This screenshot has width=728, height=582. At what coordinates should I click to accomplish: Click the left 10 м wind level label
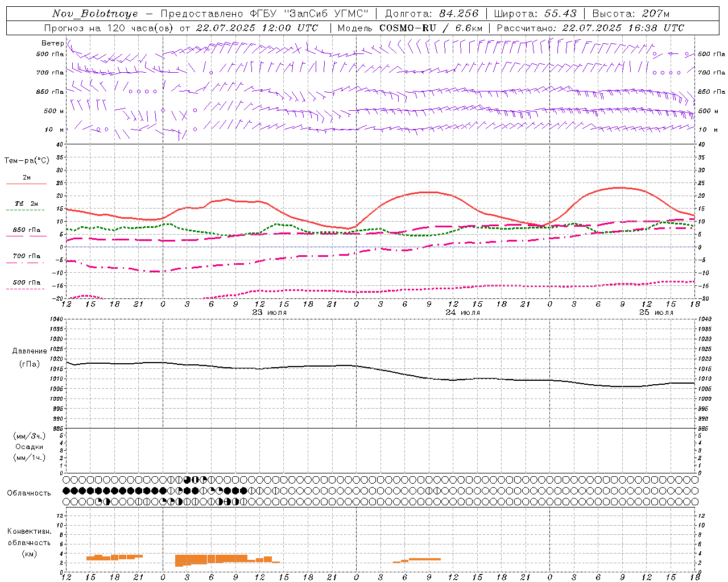click(x=55, y=130)
